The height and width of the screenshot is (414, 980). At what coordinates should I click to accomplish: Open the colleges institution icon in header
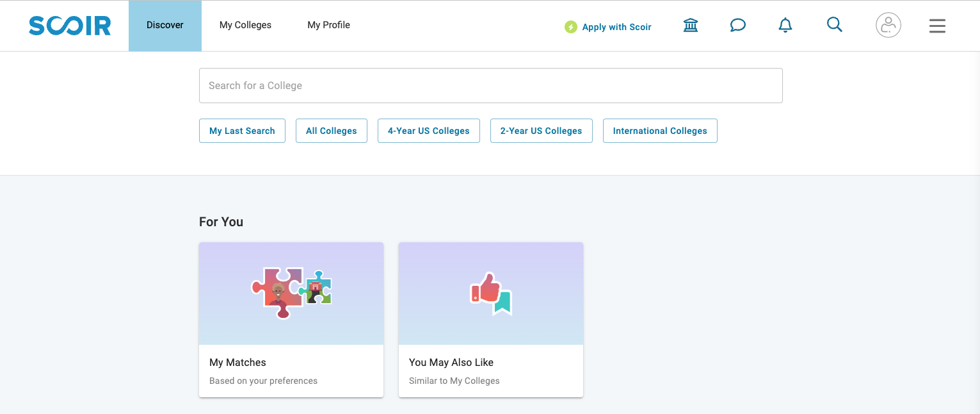tap(690, 24)
